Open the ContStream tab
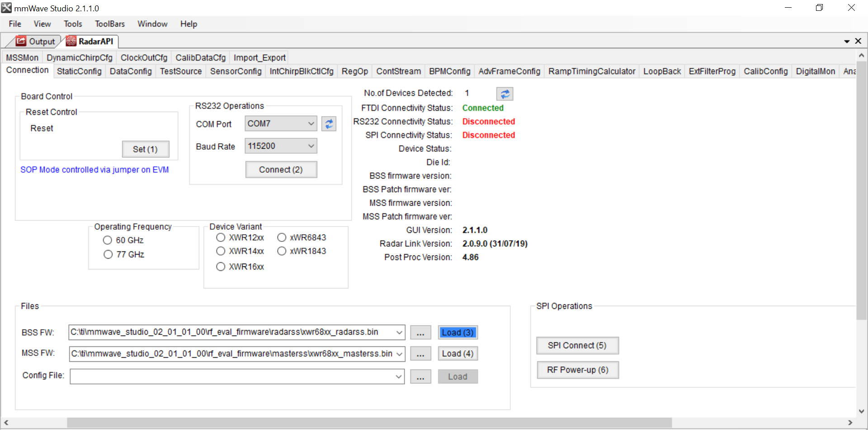Screen dimensions: 868x430 point(398,71)
